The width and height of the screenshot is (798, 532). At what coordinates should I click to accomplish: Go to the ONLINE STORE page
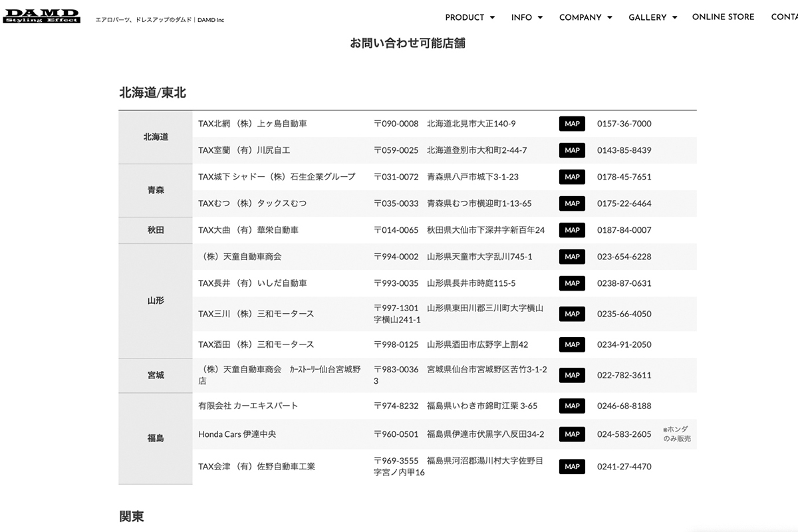pos(723,17)
